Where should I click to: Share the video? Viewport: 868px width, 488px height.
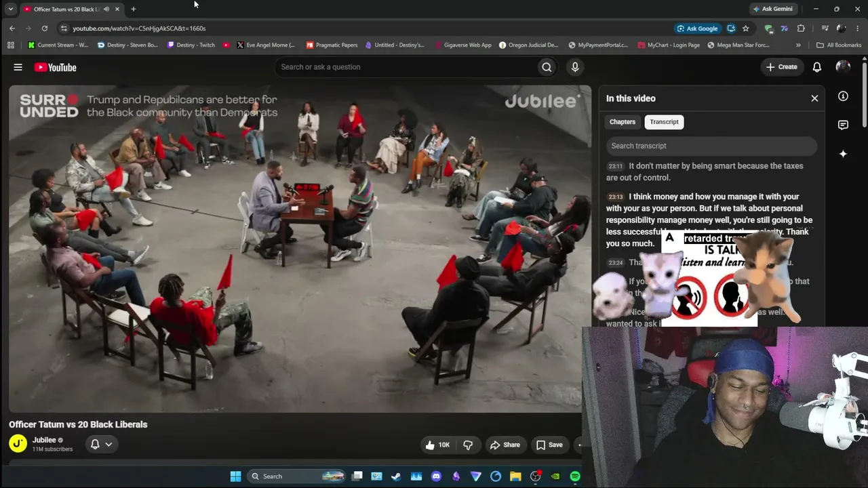click(505, 445)
